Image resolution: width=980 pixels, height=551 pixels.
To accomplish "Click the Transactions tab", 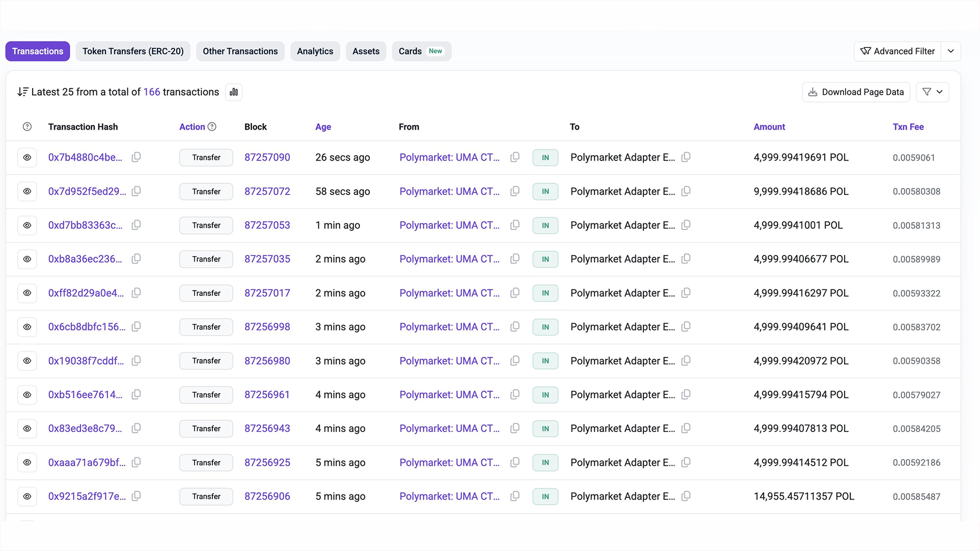I will click(38, 51).
